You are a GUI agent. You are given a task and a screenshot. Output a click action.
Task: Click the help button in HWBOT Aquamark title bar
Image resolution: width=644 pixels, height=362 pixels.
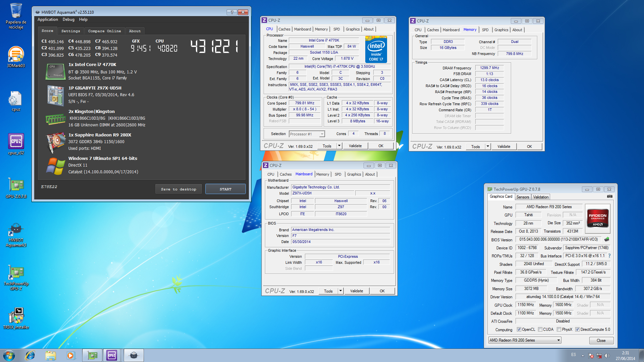[x=231, y=12]
